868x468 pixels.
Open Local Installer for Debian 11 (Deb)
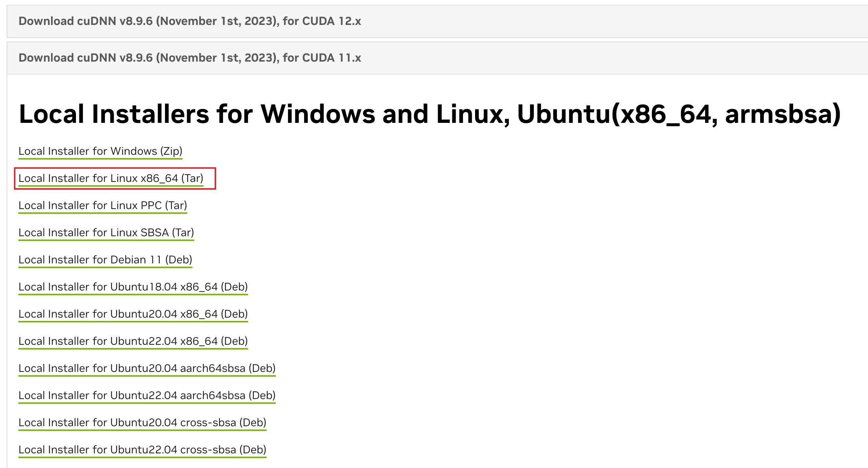105,260
